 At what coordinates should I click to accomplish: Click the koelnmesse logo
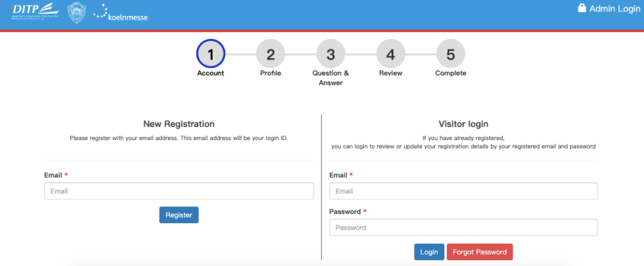pyautogui.click(x=120, y=13)
